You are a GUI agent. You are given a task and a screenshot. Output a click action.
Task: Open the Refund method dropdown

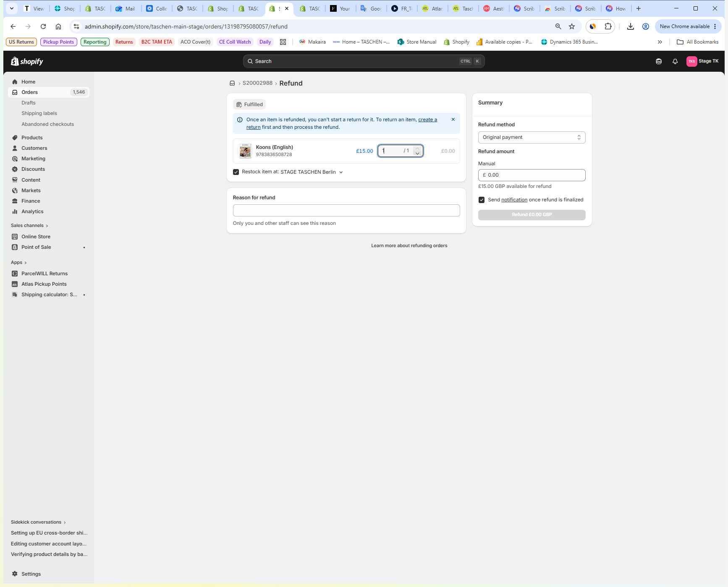[532, 137]
